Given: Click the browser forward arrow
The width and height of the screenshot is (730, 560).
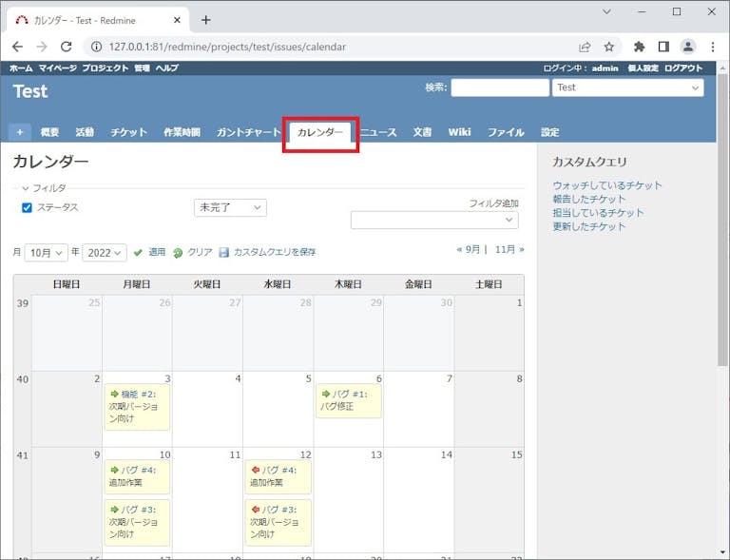Looking at the screenshot, I should click(42, 47).
